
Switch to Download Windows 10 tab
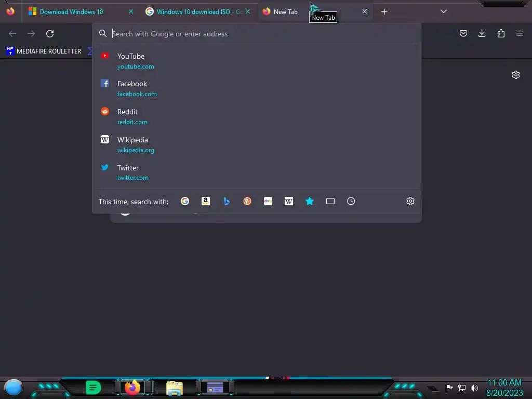point(81,11)
